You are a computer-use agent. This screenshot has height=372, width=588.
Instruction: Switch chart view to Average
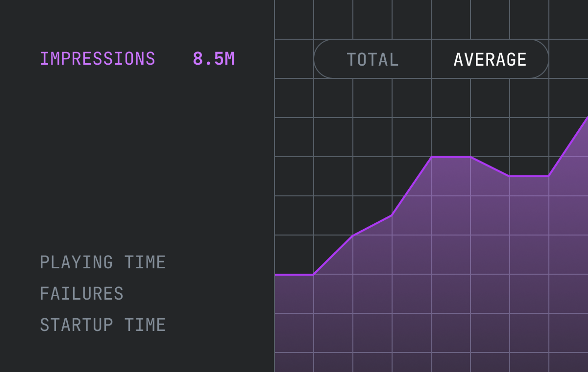click(x=490, y=59)
